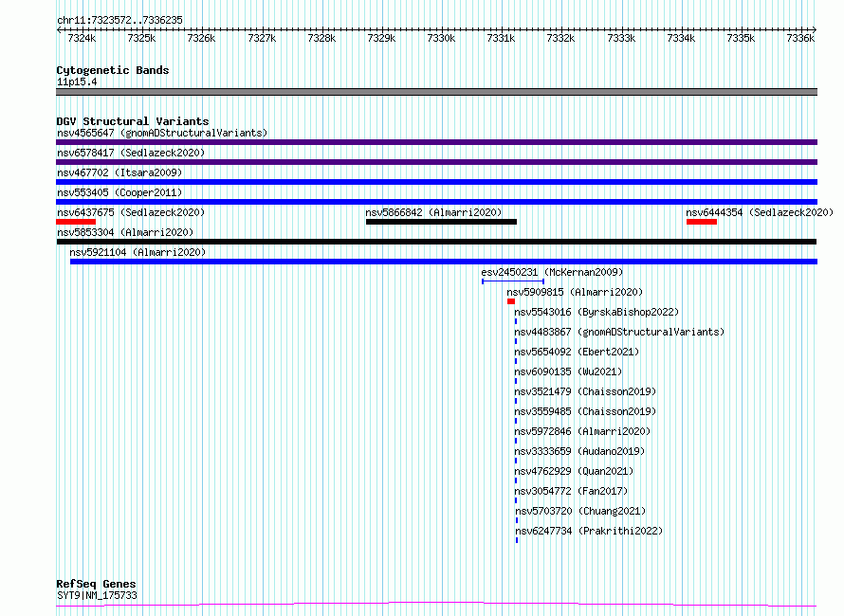The height and width of the screenshot is (616, 844).
Task: Select nsv3054772 (Fan2017) variant
Action: (x=571, y=491)
